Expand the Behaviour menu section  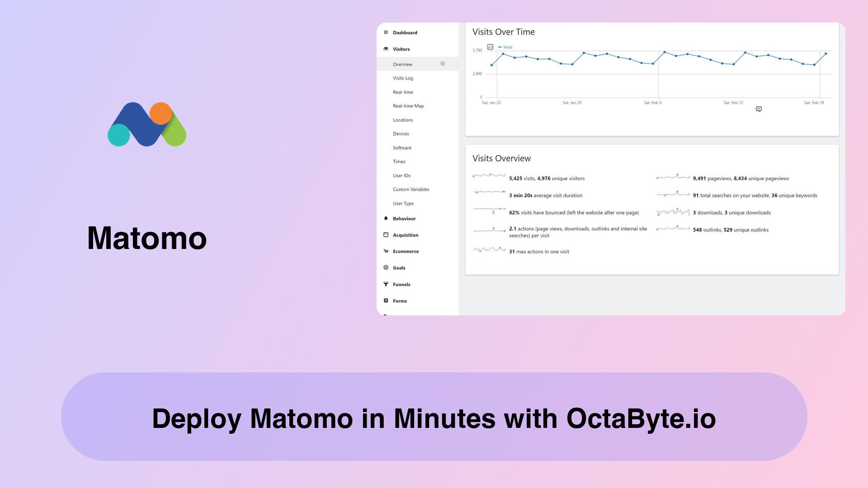pyautogui.click(x=404, y=218)
